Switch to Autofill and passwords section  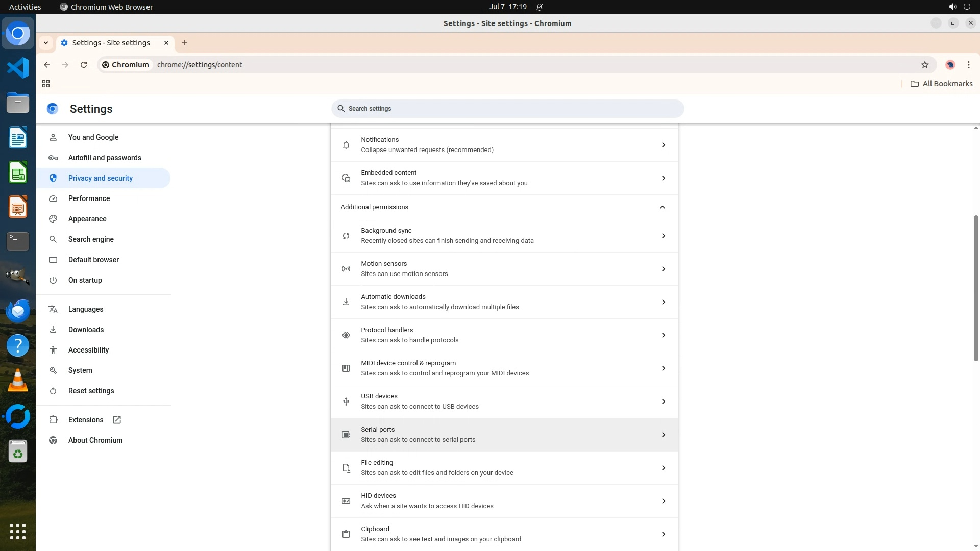[105, 158]
